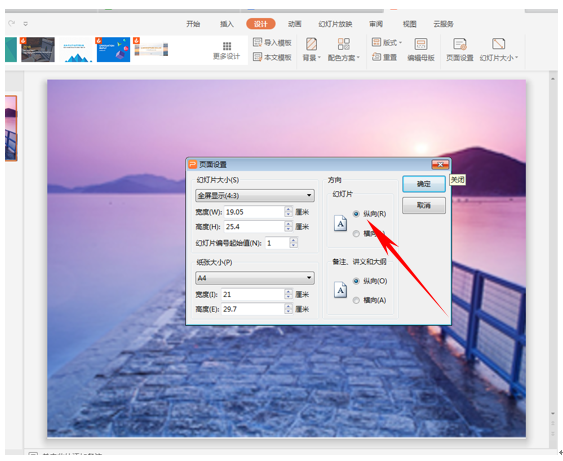Select notes 横向(A) landscape radio
The width and height of the screenshot is (563, 461).
click(356, 301)
